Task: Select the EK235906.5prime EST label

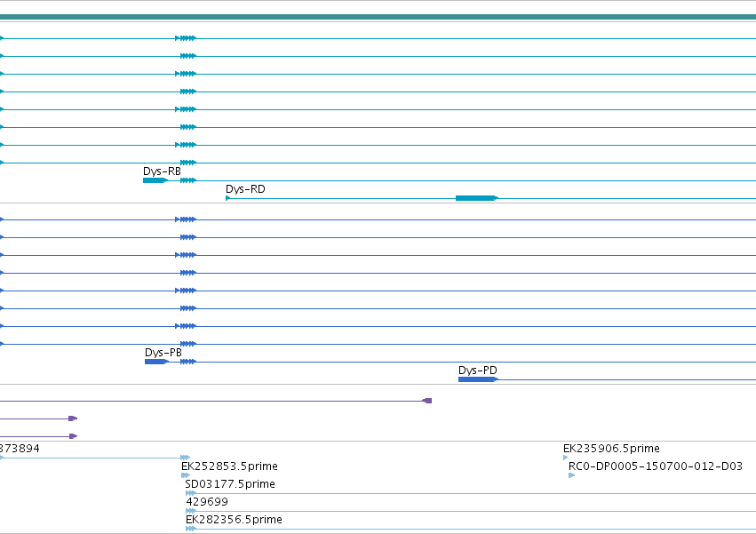Action: pos(611,449)
